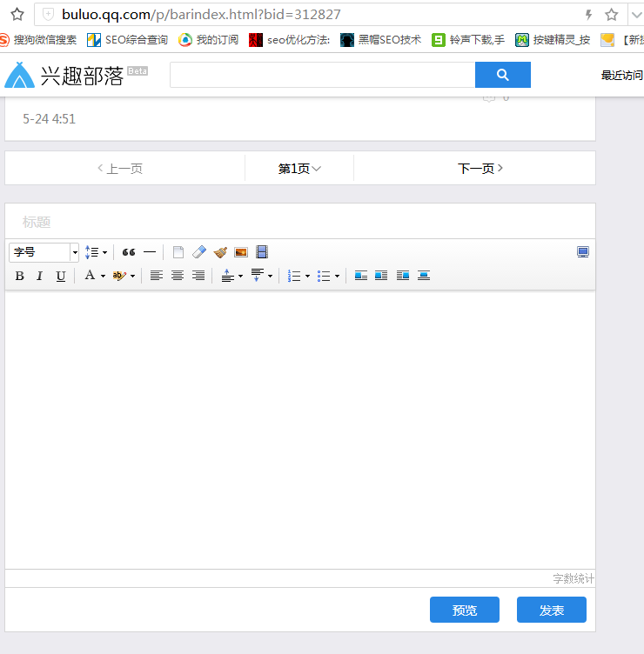This screenshot has width=644, height=654.
Task: Click the 字数统计 word count label
Action: (x=573, y=579)
